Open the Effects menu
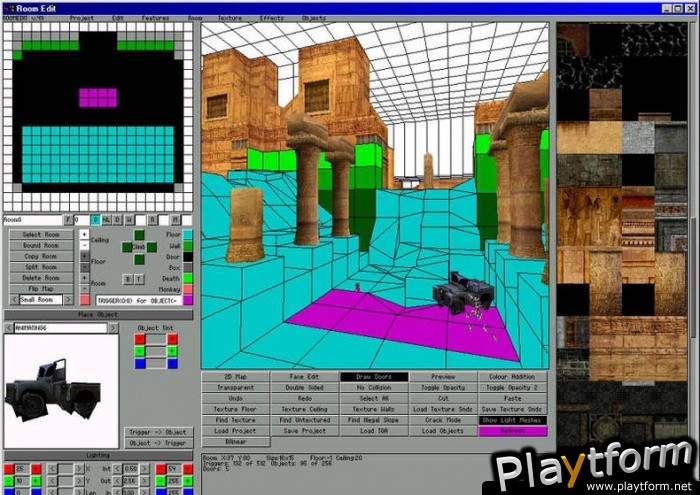Viewport: 700px width, 495px height. (271, 17)
